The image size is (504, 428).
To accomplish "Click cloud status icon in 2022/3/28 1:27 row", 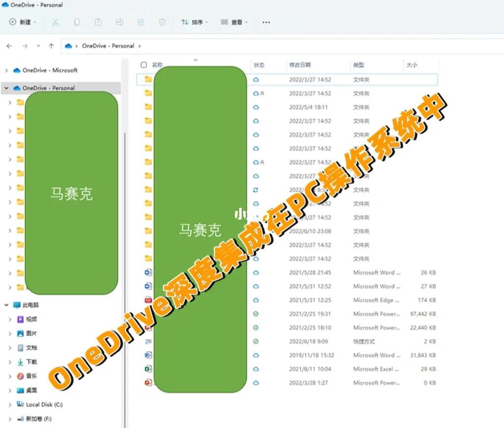I will tap(256, 383).
